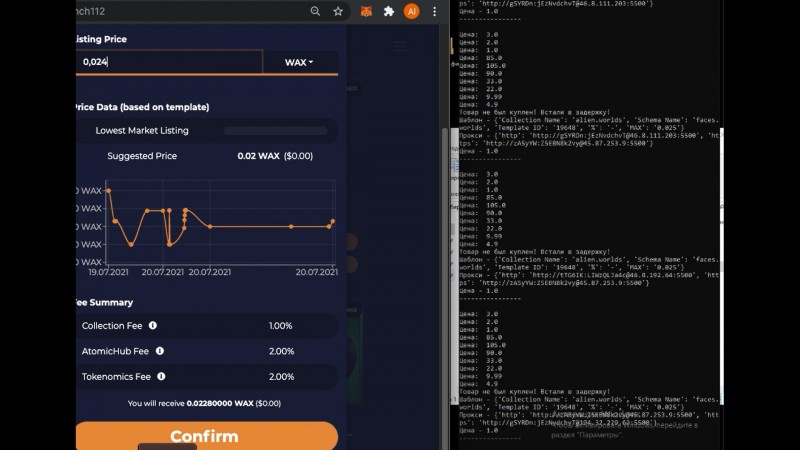Confirm the listing with the orange button
This screenshot has height=450, width=800.
pyautogui.click(x=207, y=436)
